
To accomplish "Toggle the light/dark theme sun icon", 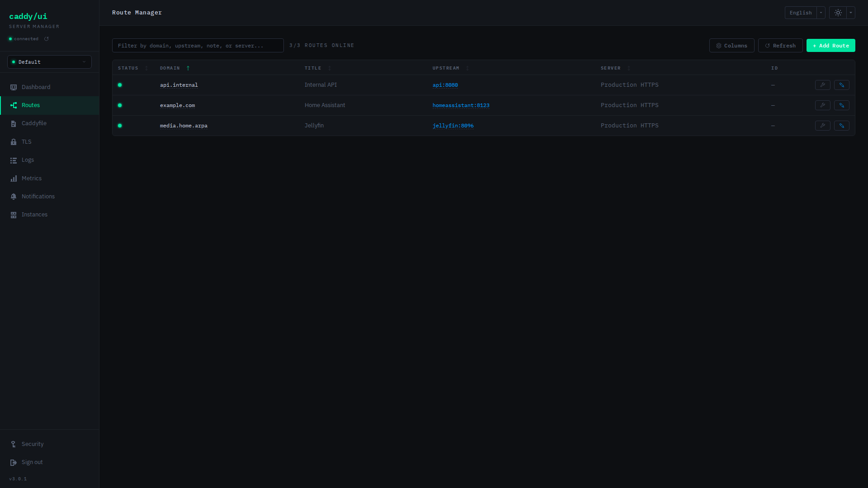I will pyautogui.click(x=838, y=13).
